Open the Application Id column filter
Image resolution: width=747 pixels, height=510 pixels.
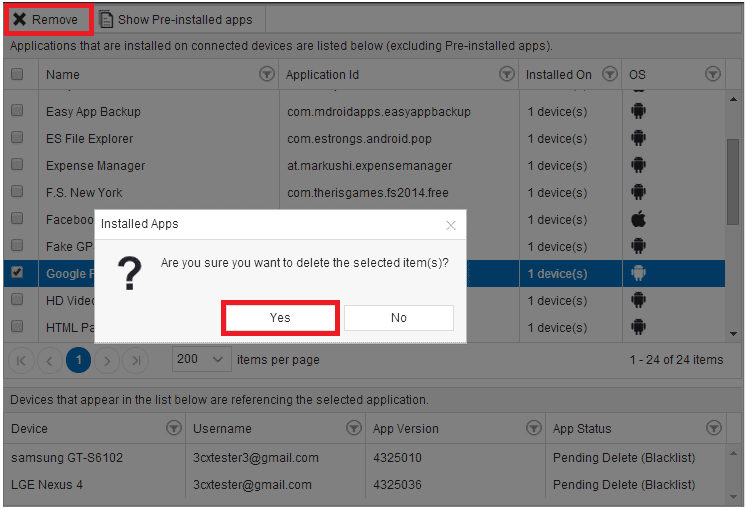507,74
